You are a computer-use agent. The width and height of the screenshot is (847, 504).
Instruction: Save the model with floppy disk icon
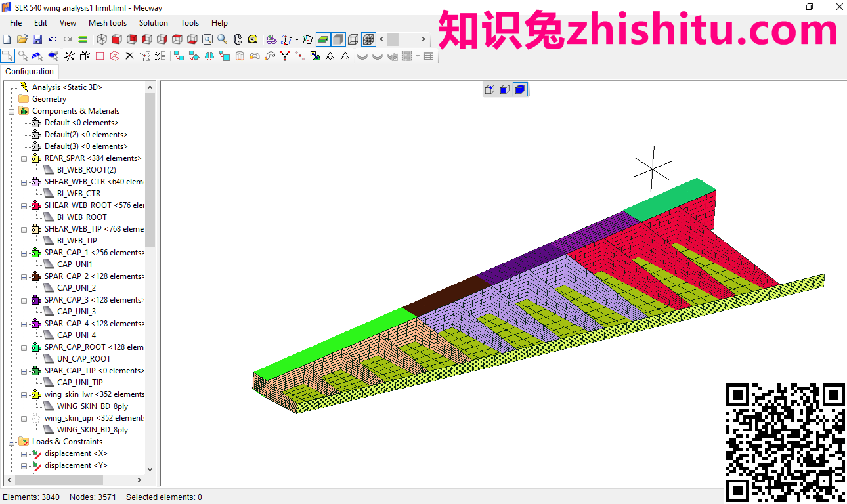(x=37, y=39)
